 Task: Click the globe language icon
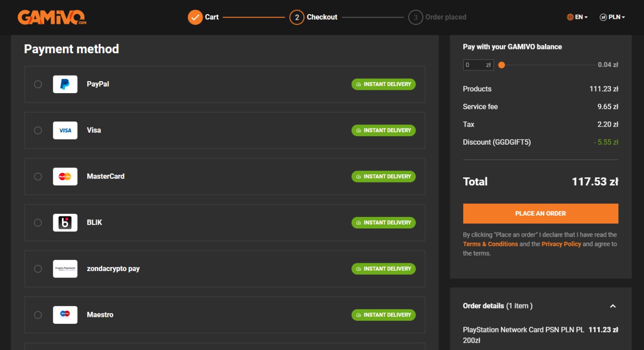click(x=570, y=17)
